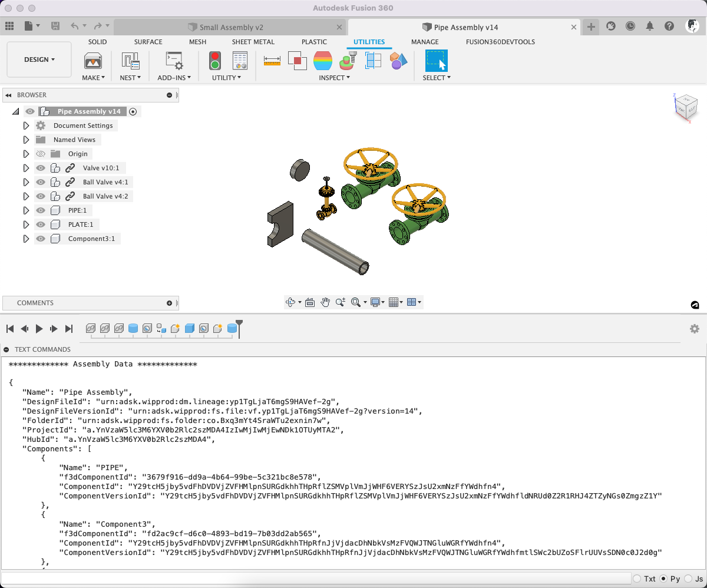Click the Interference icon with overlapping squares
Image resolution: width=707 pixels, height=588 pixels.
(297, 60)
